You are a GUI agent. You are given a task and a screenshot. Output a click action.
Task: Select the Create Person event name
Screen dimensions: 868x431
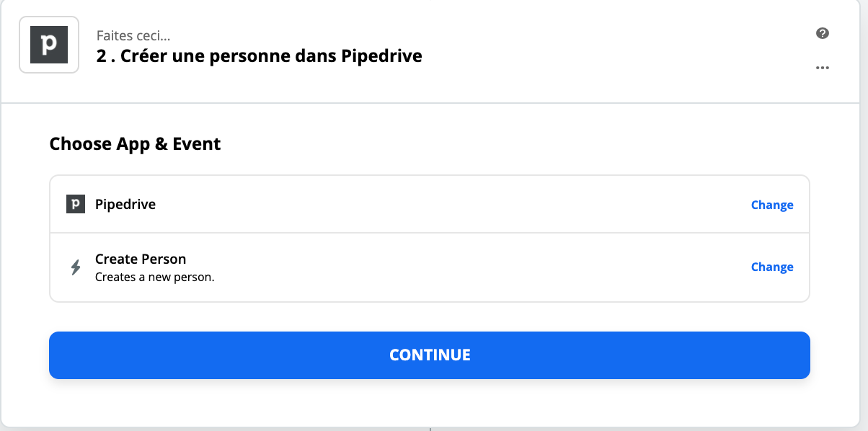click(x=141, y=259)
